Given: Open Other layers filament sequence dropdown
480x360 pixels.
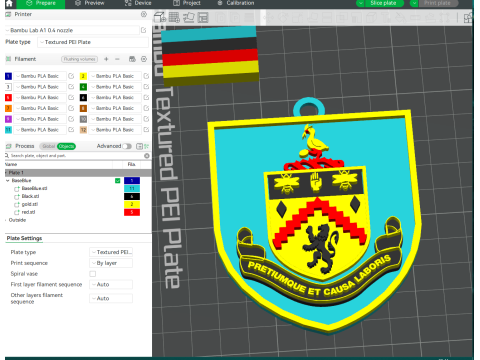Looking at the screenshot, I should pyautogui.click(x=111, y=298).
